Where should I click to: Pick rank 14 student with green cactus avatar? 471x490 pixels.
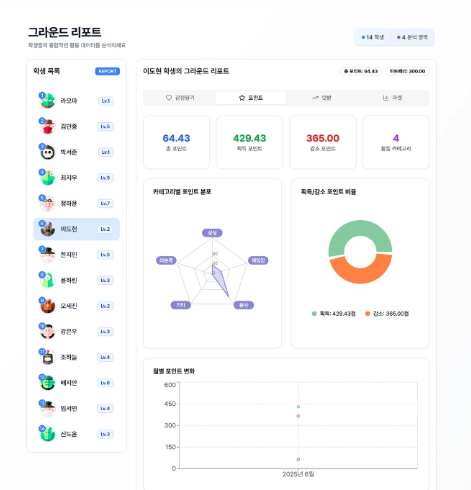76,434
